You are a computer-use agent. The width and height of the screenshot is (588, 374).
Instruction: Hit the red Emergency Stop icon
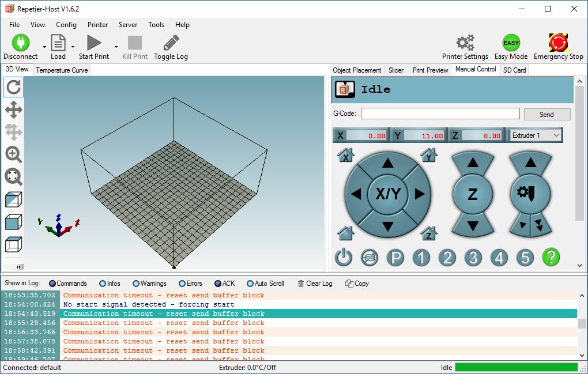559,42
